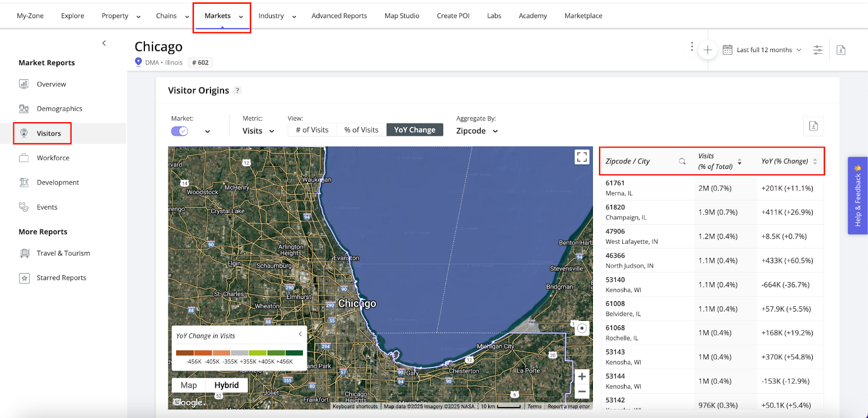Click the map Keyboard shortcuts link

pyautogui.click(x=355, y=406)
